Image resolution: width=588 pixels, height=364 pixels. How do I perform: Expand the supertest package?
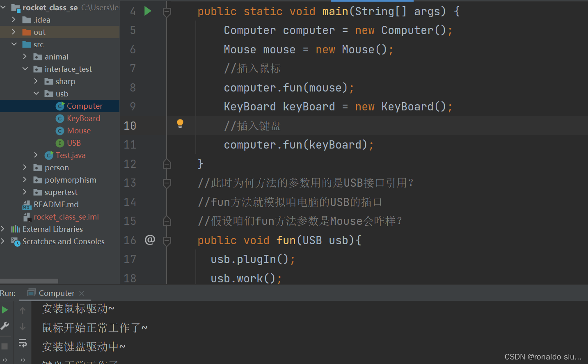coord(25,192)
